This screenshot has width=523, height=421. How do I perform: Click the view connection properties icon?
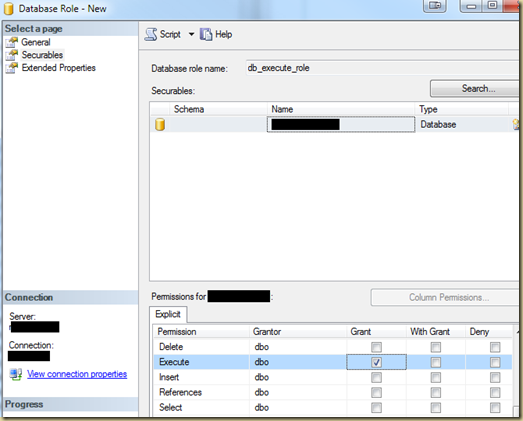16,374
